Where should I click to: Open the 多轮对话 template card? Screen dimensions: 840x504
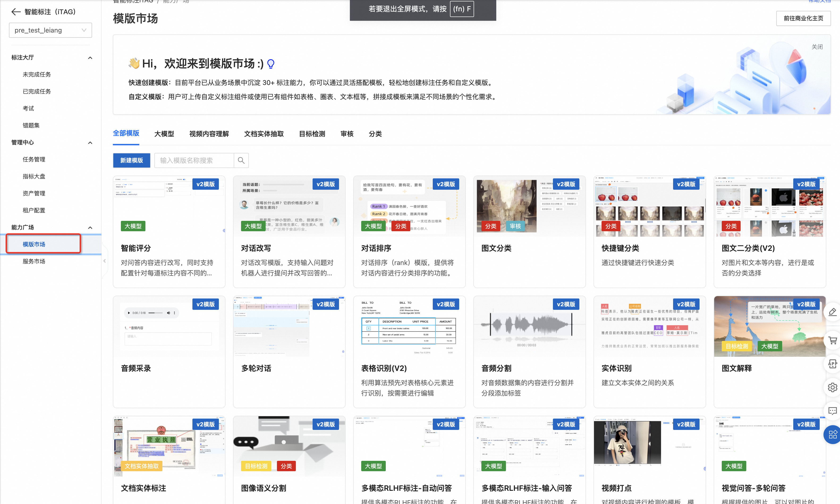[289, 352]
